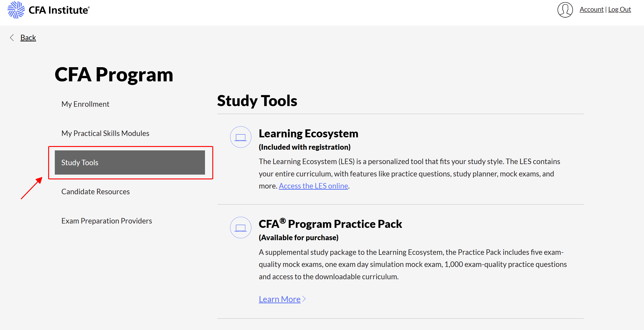Click the chevron beside Learn More
This screenshot has height=330, width=644.
pyautogui.click(x=304, y=299)
